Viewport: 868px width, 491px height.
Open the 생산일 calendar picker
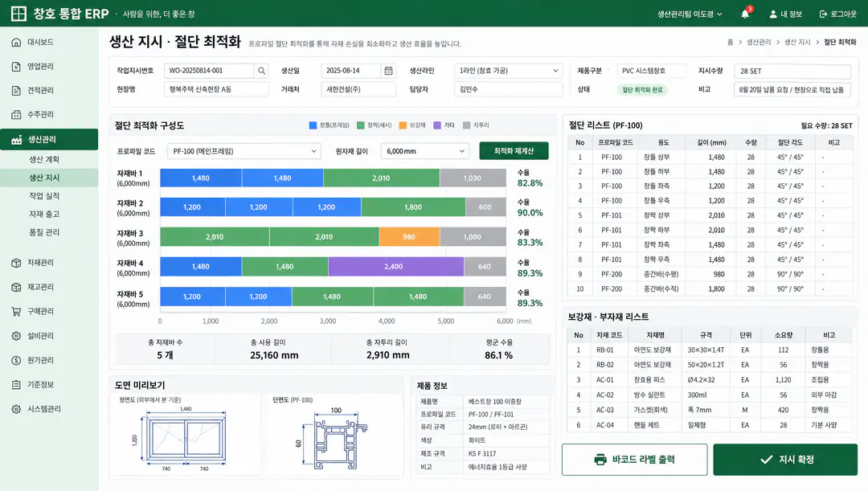389,71
